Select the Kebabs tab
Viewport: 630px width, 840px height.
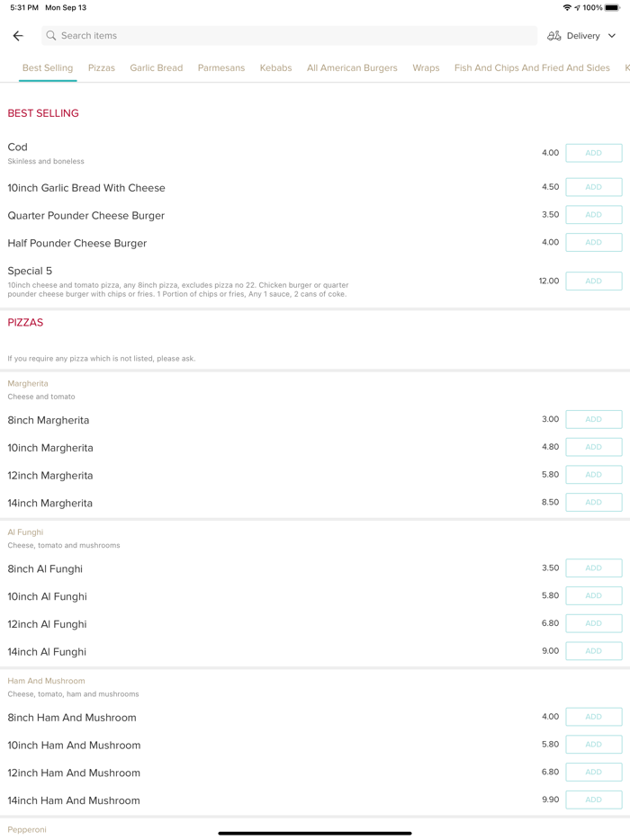275,67
